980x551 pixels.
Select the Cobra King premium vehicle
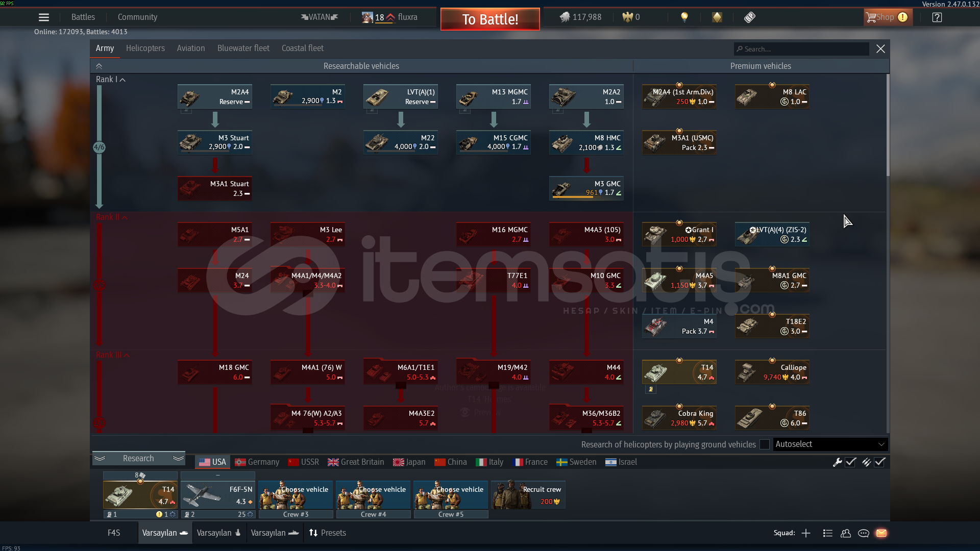tap(679, 418)
